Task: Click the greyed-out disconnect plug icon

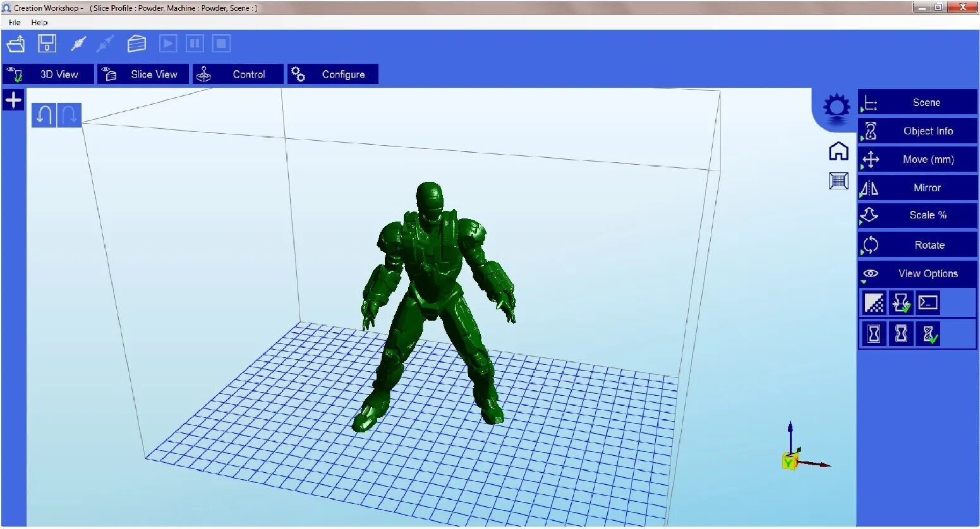Action: coord(105,44)
